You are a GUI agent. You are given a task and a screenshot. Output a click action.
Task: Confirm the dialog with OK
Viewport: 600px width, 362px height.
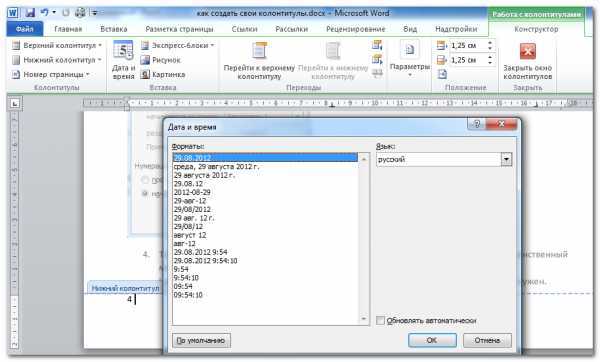(432, 340)
